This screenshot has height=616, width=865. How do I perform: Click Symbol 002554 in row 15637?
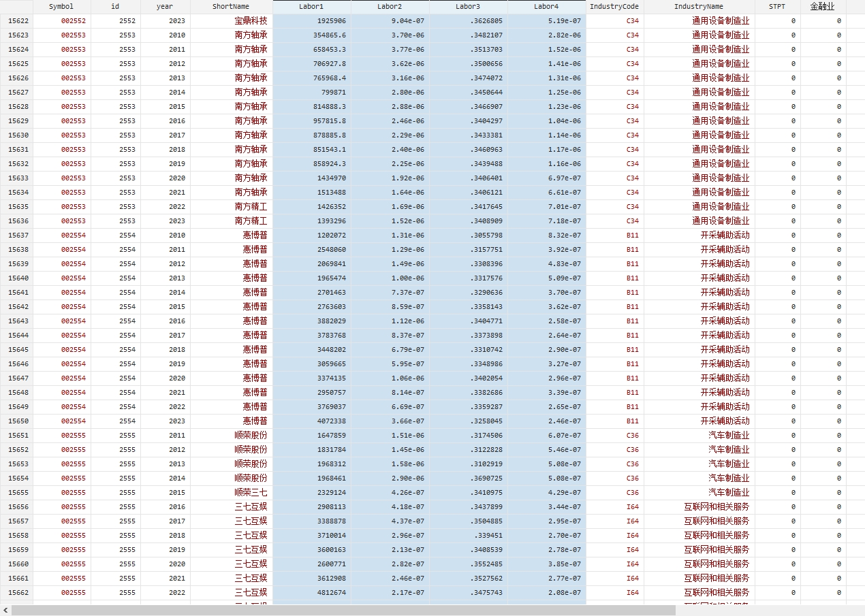click(74, 236)
